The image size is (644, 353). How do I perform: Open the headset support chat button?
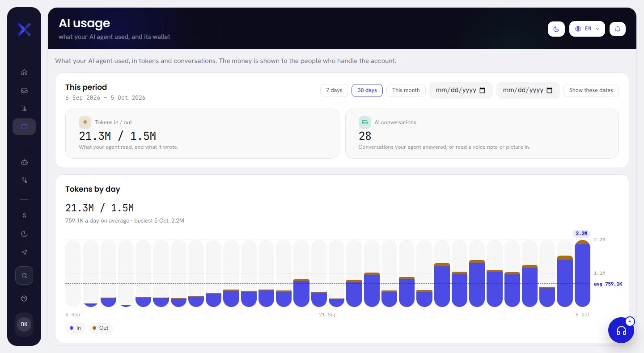click(621, 330)
